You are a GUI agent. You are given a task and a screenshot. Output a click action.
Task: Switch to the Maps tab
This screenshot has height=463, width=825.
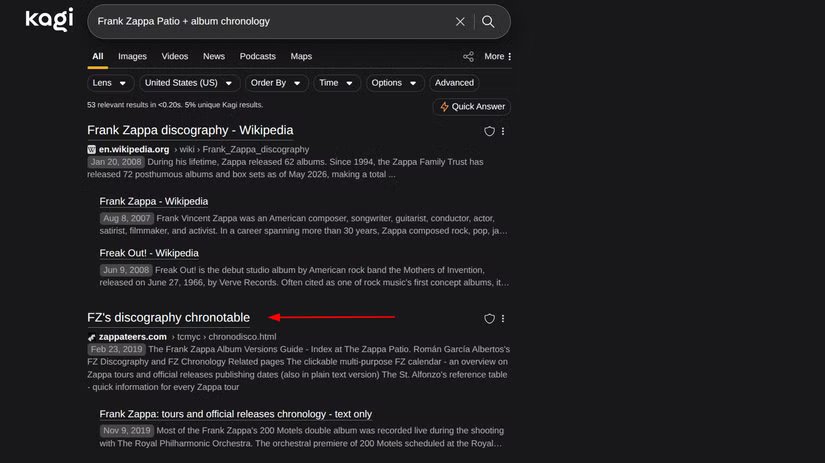click(x=301, y=56)
